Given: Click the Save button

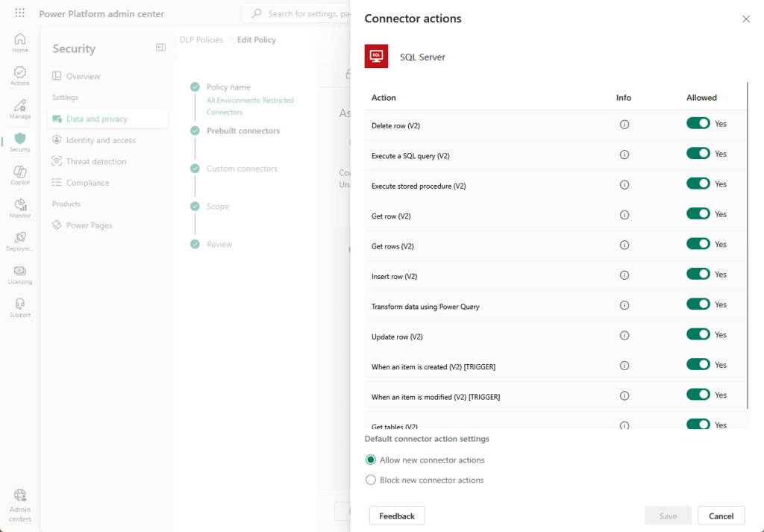Looking at the screenshot, I should click(668, 516).
